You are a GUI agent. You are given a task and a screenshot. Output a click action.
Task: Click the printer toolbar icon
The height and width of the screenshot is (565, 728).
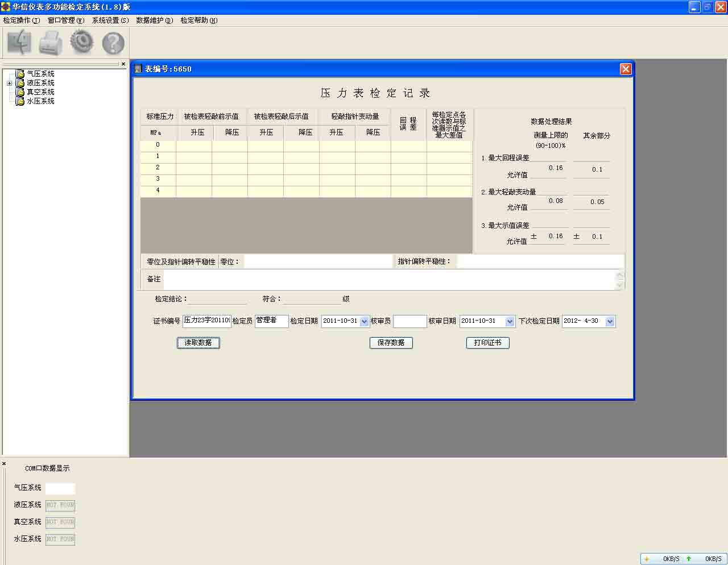[x=51, y=43]
